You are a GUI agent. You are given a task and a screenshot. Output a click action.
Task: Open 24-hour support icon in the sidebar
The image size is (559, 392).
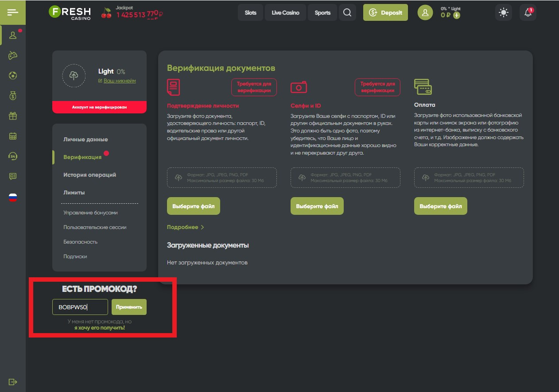[x=13, y=156]
